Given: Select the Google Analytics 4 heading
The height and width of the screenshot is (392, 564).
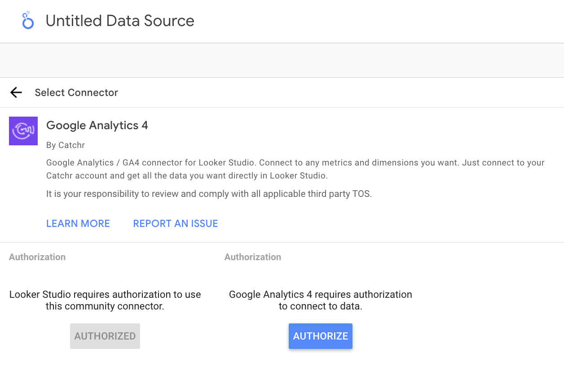Looking at the screenshot, I should click(97, 126).
